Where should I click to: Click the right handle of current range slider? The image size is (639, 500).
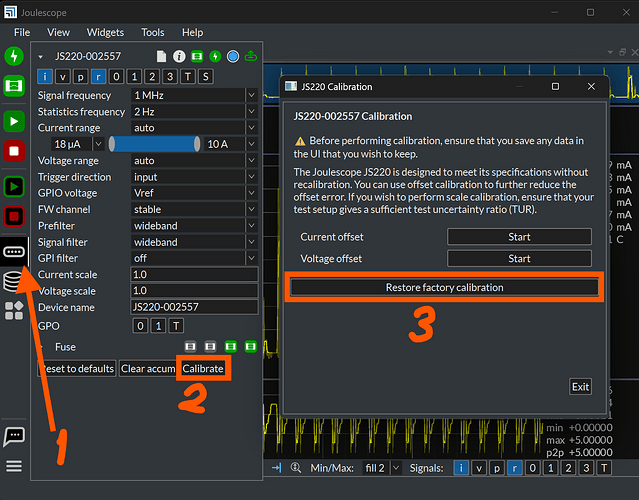coord(197,144)
